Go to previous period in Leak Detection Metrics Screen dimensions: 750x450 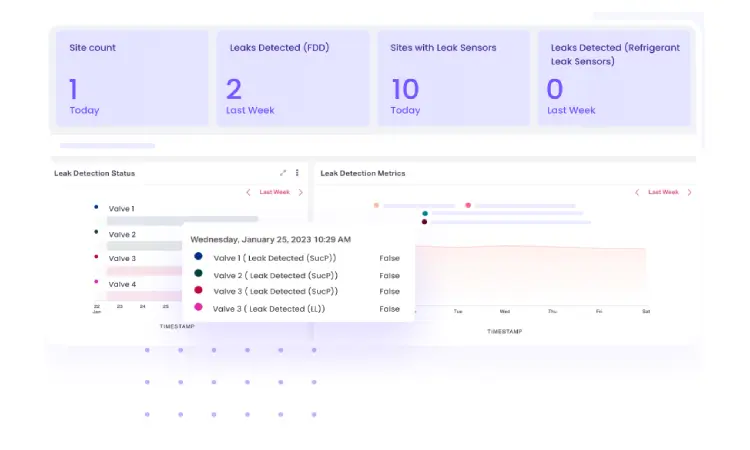[637, 192]
